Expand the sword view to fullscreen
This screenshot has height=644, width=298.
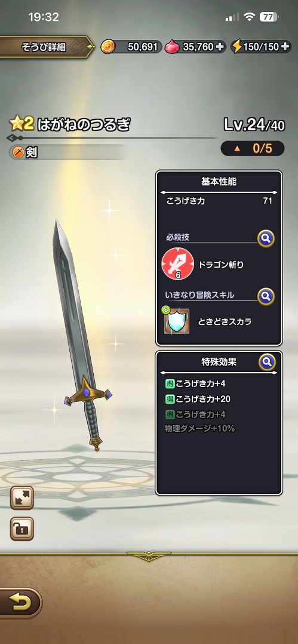click(22, 498)
